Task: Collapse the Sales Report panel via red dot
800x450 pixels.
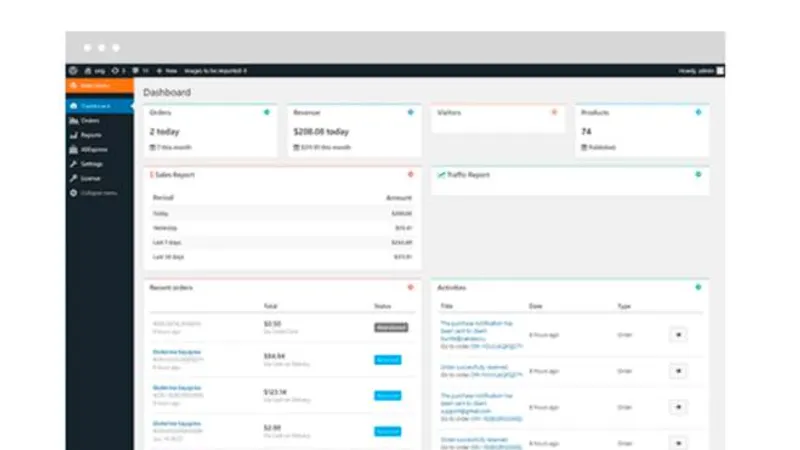Action: pos(410,174)
